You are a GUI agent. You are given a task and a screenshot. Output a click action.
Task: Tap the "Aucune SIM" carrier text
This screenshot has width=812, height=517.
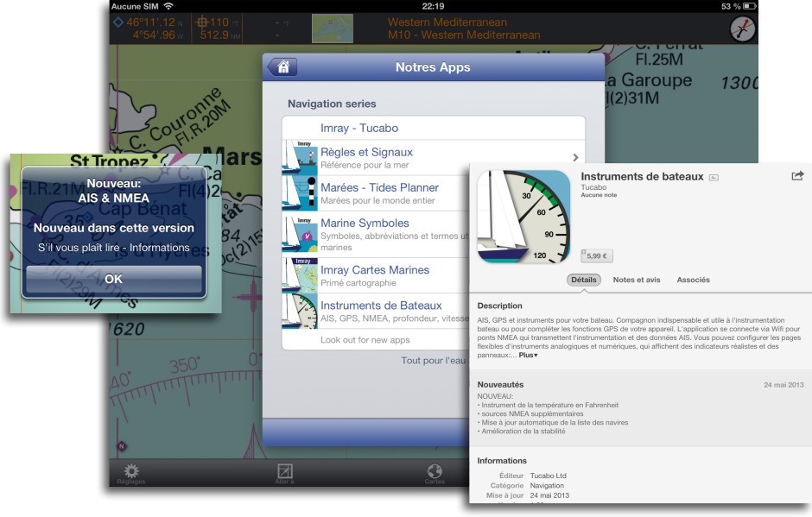coord(135,6)
